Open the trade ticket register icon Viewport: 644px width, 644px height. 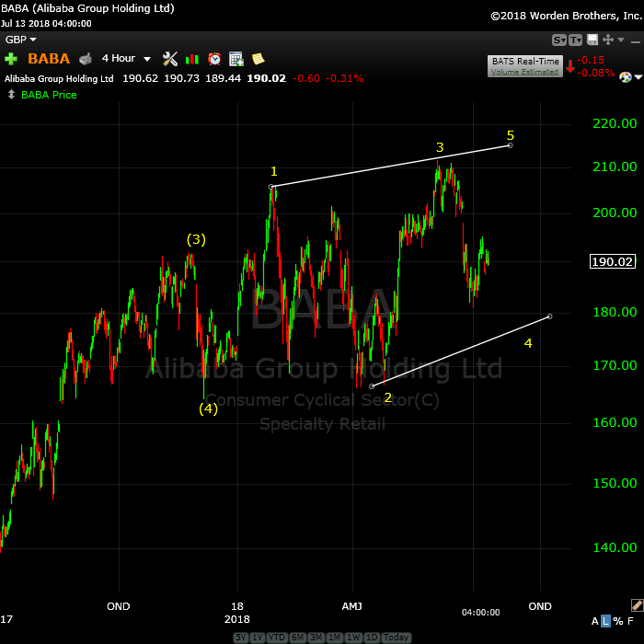86,59
